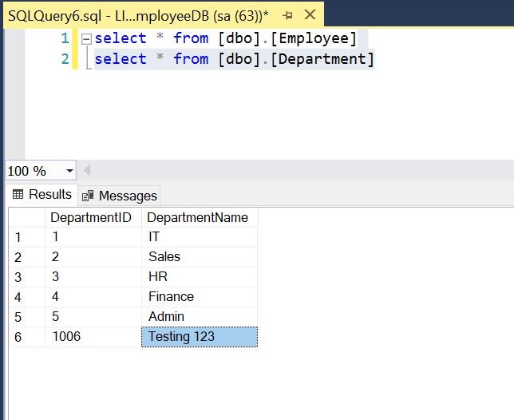Open the 100 % zoom dropdown
This screenshot has width=514, height=420.
pos(69,171)
